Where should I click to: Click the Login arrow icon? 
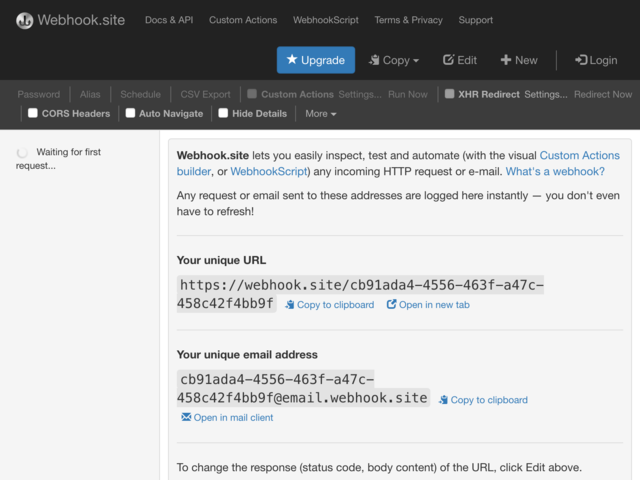click(581, 60)
